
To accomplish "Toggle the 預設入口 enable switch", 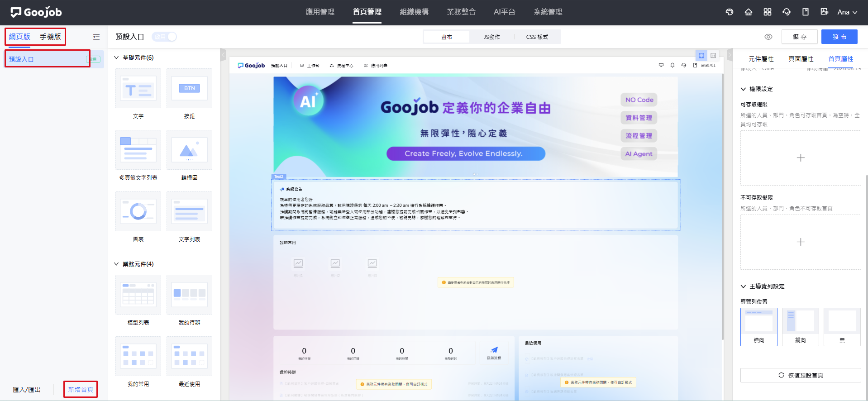I will (x=164, y=37).
